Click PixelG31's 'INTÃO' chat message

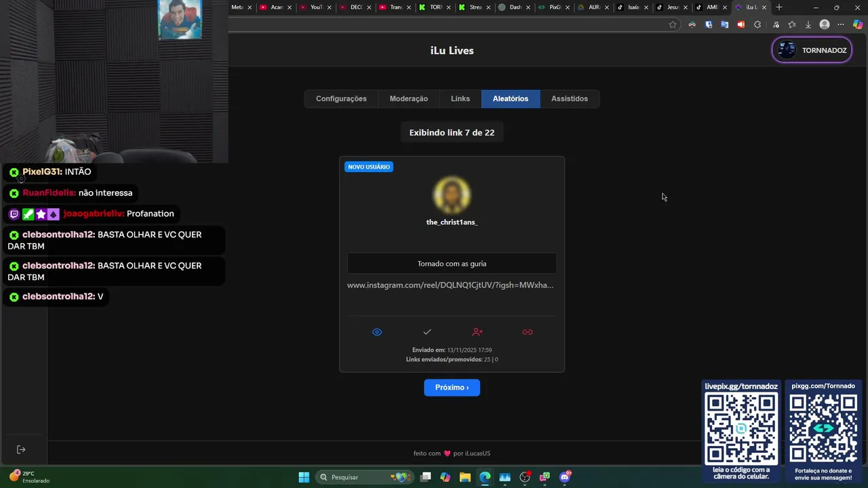tap(78, 172)
